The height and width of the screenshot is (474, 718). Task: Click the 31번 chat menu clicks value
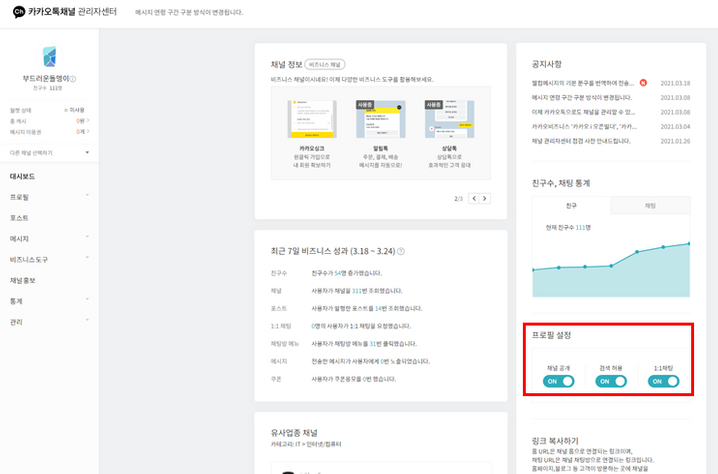[x=373, y=343]
